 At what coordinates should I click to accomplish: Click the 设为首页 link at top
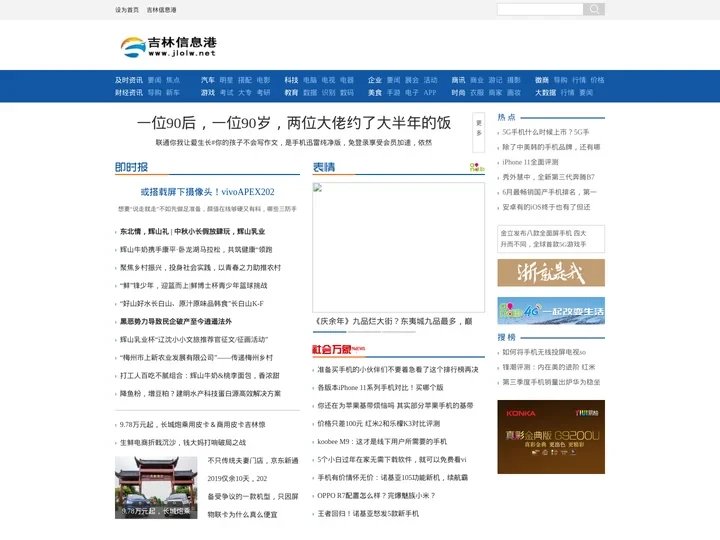point(127,10)
